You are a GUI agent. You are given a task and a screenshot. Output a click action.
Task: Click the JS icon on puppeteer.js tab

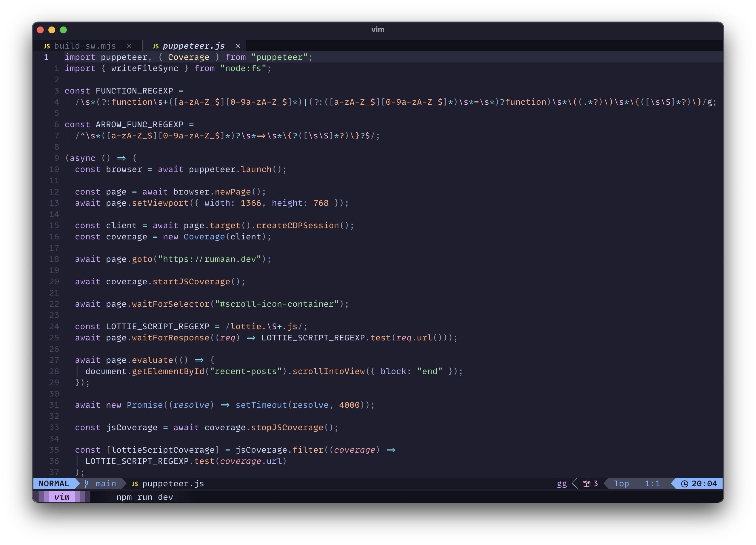pos(155,46)
